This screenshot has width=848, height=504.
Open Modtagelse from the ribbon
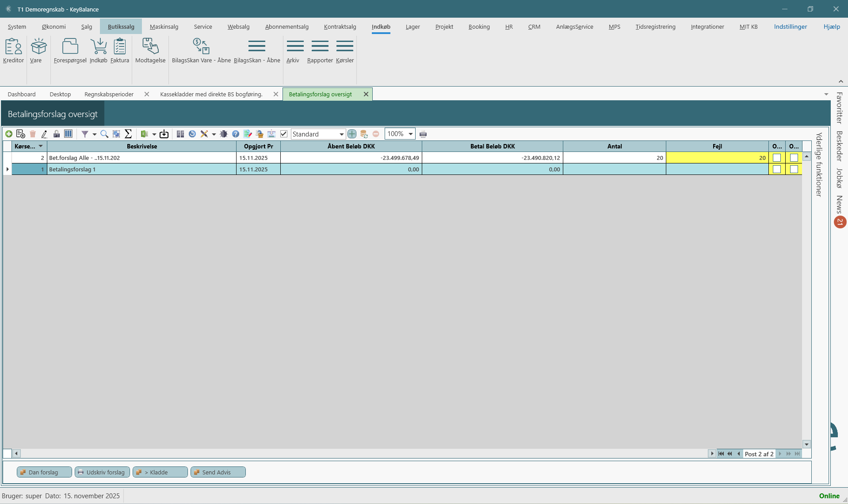click(150, 51)
